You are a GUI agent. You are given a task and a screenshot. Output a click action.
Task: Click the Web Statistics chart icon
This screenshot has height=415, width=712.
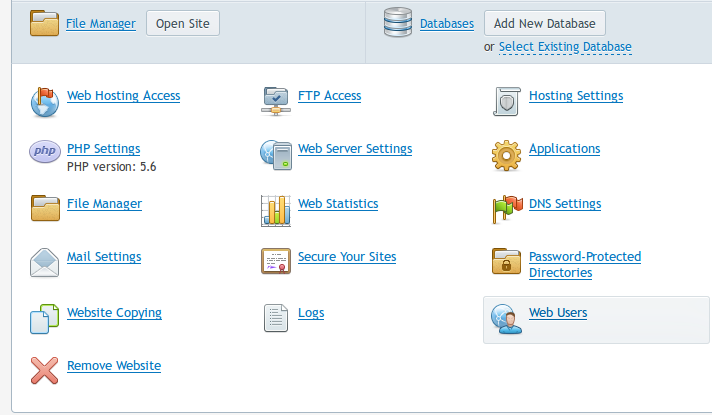[275, 208]
